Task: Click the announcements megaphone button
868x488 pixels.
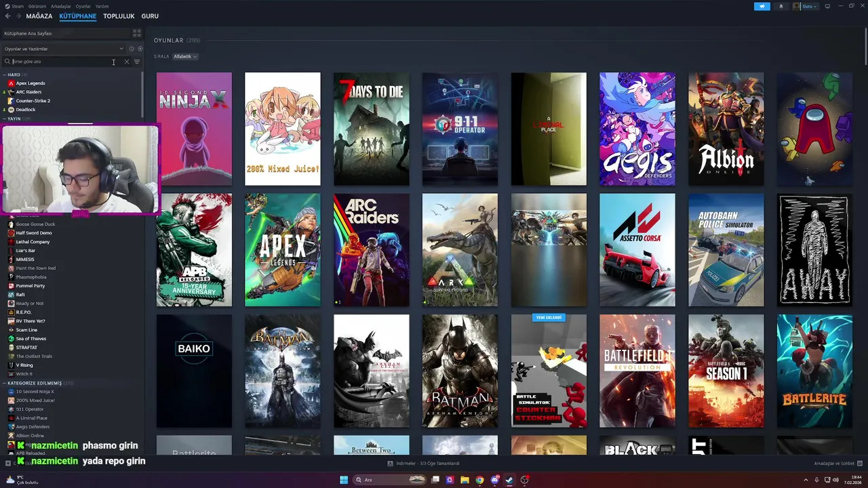Action: (762, 6)
